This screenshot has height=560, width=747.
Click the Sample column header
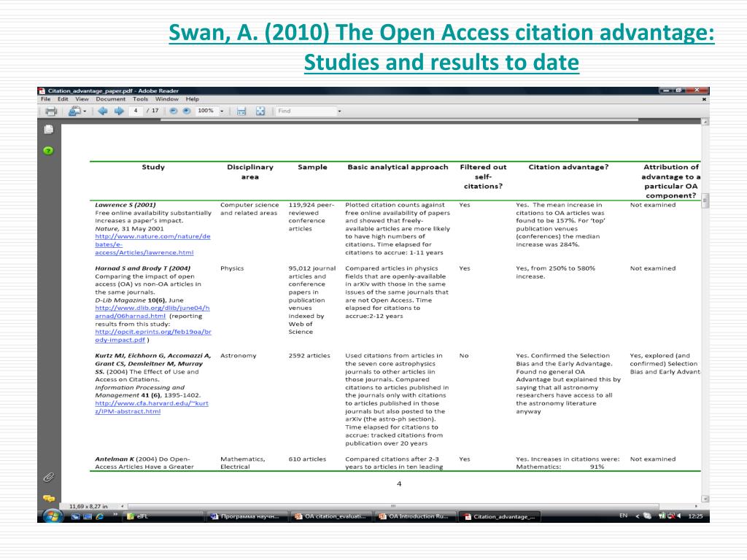click(x=312, y=167)
